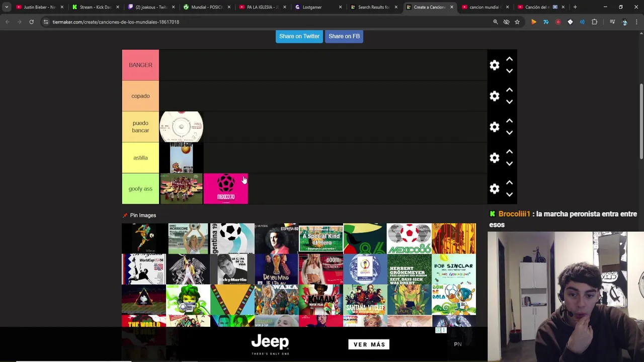Move astilla tier up with arrow
The height and width of the screenshot is (362, 644).
click(509, 152)
